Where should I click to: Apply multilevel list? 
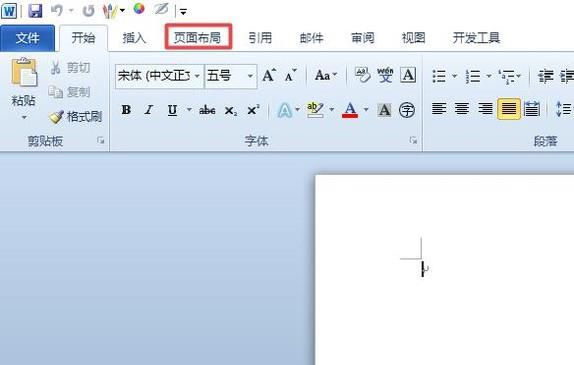506,76
